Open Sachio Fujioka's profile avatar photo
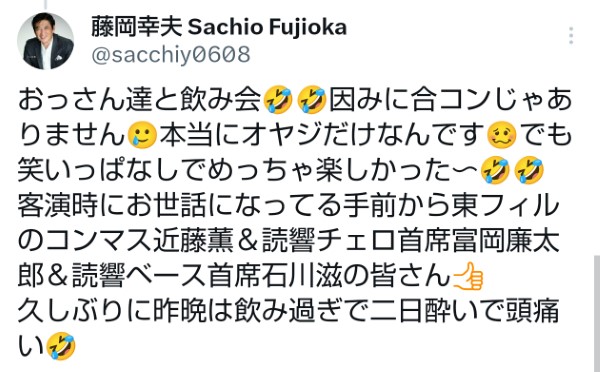Screen dimensions: 600x372 [45, 41]
